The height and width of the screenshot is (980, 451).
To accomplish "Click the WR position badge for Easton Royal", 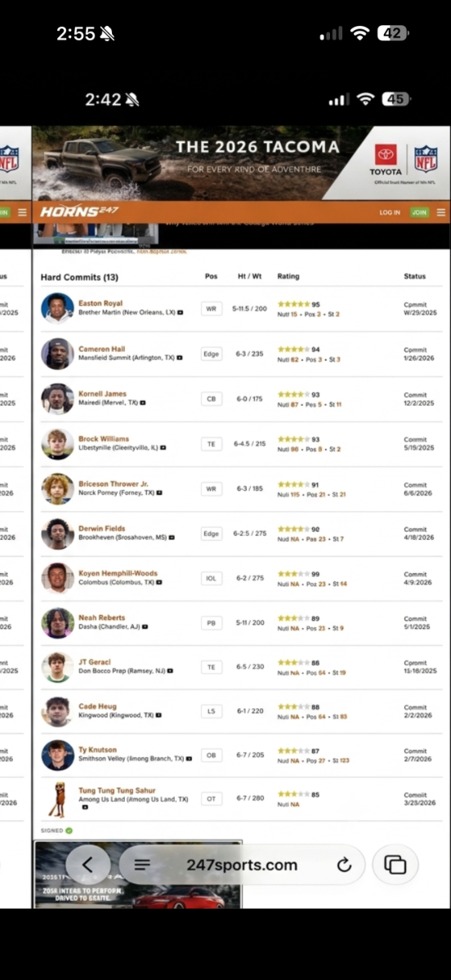I will pyautogui.click(x=212, y=309).
